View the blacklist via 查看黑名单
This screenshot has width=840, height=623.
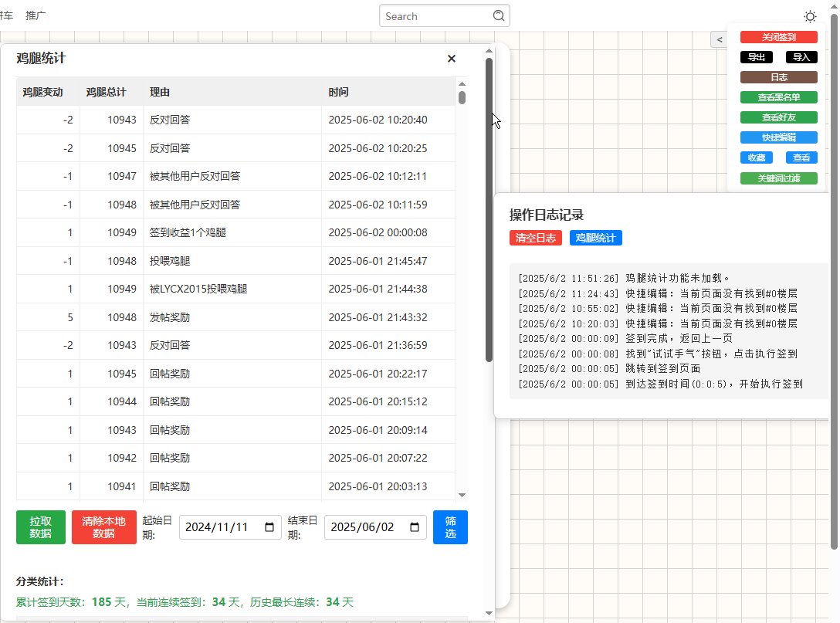(x=778, y=96)
